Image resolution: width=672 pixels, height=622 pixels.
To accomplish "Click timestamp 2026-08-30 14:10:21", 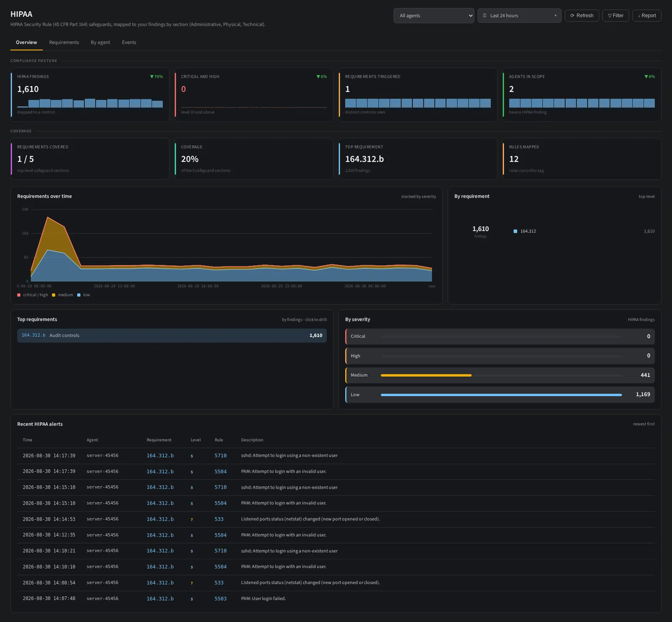I will pyautogui.click(x=49, y=551).
